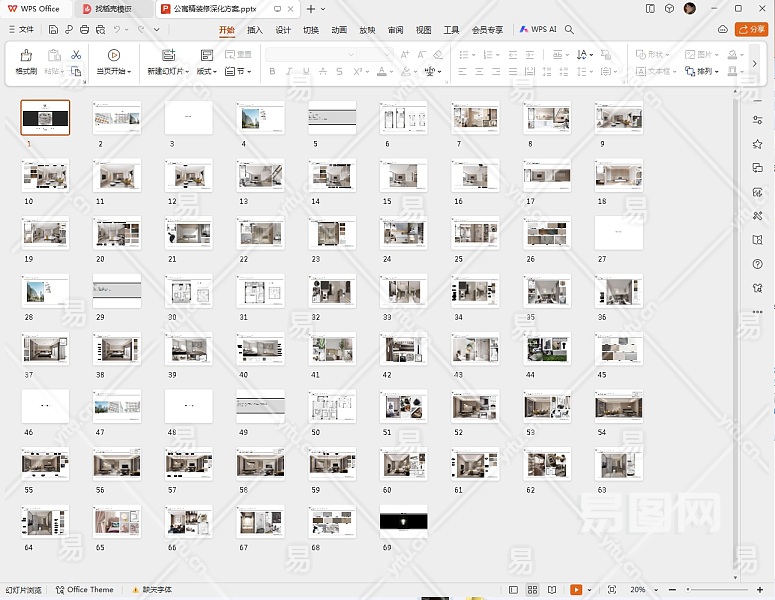Viewport: 775px width, 600px height.
Task: Start slideshow with 当页开始 play icon
Action: pyautogui.click(x=113, y=56)
